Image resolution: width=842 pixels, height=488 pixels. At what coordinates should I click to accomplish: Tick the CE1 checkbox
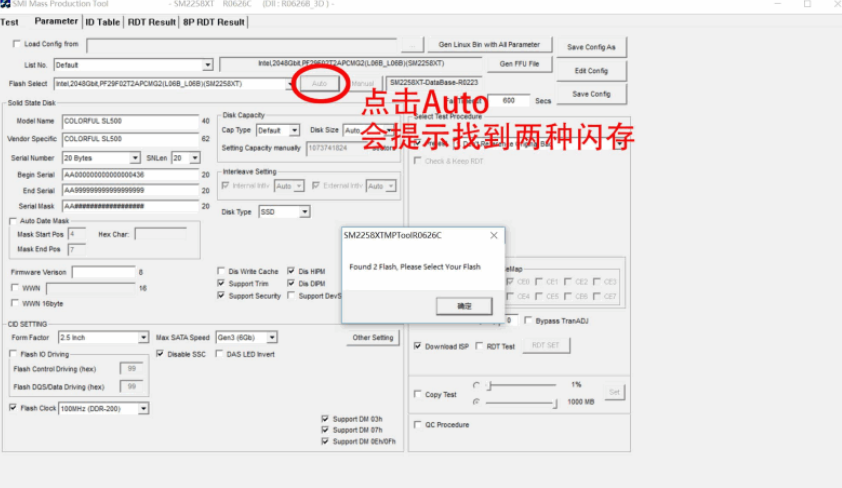click(539, 281)
